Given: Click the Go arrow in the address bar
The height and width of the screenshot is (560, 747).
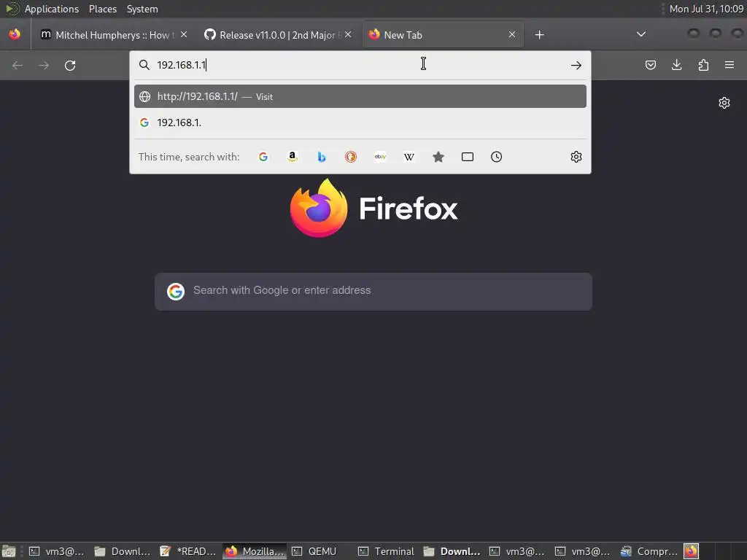Looking at the screenshot, I should [x=576, y=65].
